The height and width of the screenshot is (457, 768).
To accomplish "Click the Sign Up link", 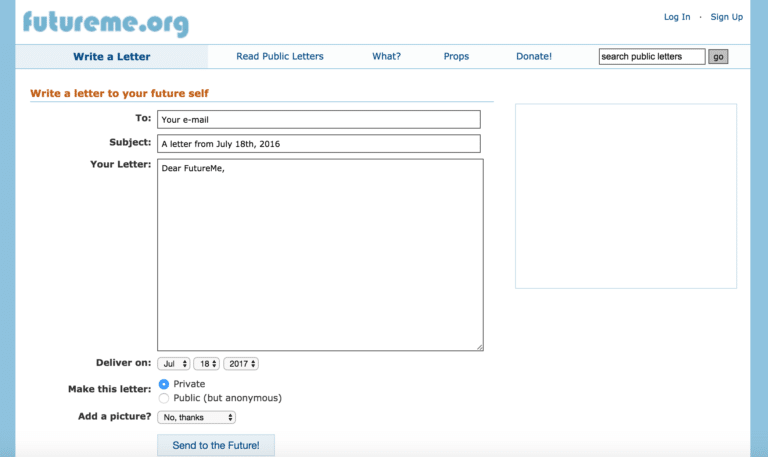I will 726,17.
